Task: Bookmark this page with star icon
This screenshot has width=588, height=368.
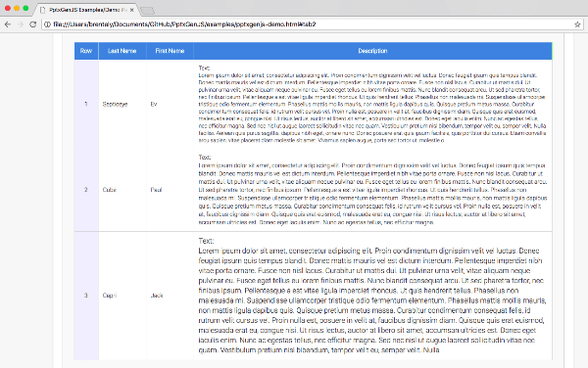Action: 577,24
